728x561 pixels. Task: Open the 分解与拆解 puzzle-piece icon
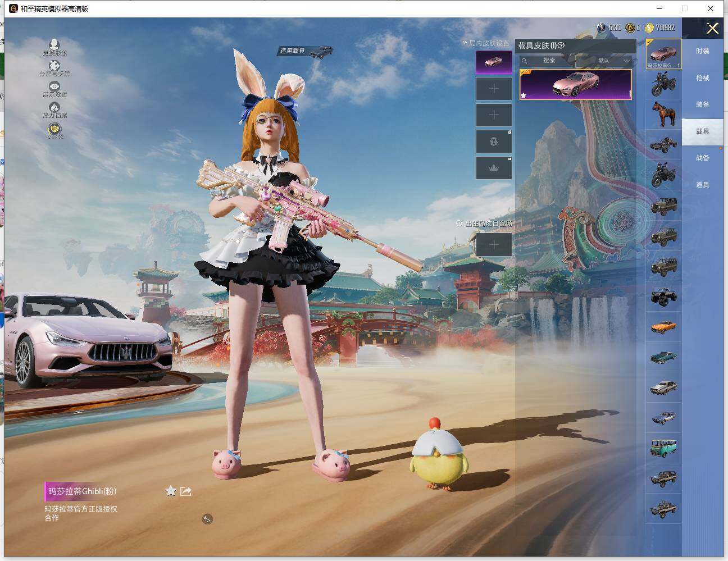pos(54,66)
